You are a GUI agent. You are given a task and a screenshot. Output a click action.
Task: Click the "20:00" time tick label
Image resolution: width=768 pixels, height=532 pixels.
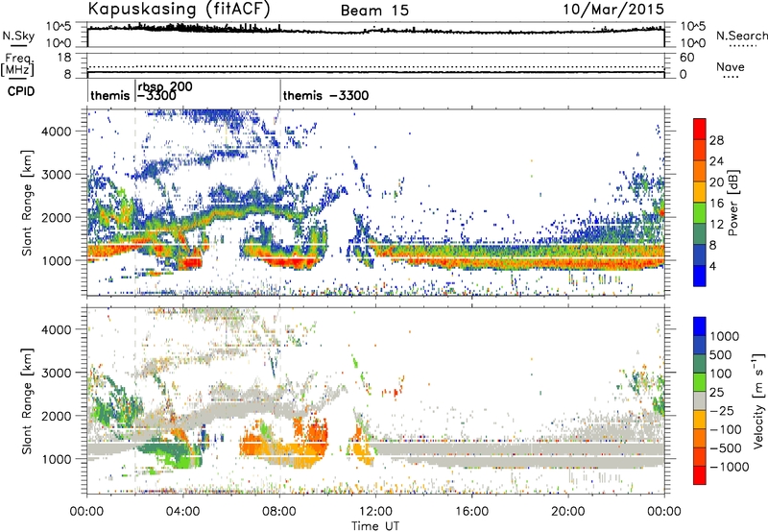click(x=567, y=512)
